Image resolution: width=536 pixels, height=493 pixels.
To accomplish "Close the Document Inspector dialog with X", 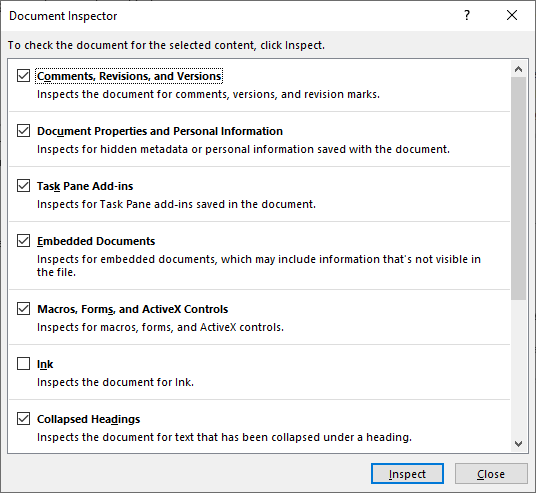I will coord(512,15).
